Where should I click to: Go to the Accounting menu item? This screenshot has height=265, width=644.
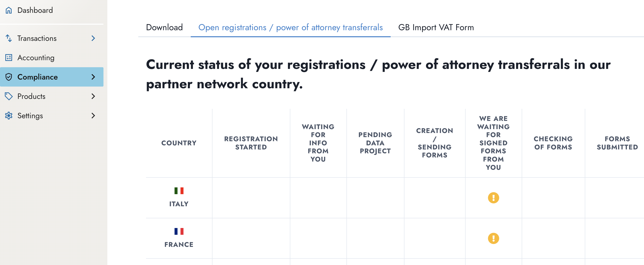36,58
